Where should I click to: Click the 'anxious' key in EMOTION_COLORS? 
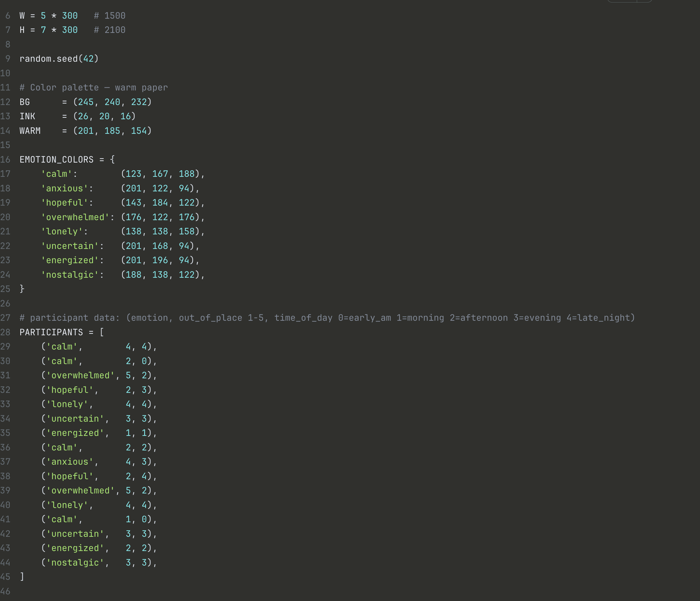[64, 188]
